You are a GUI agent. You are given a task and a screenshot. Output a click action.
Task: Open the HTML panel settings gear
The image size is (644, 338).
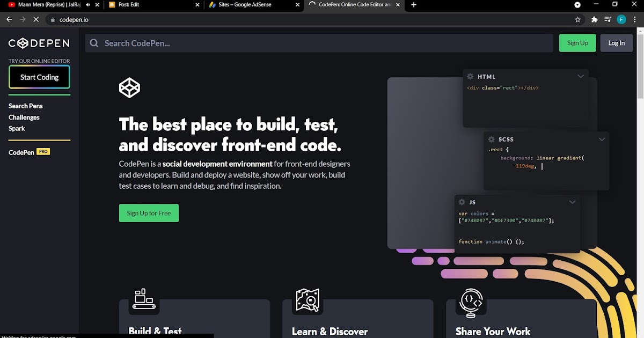point(470,76)
